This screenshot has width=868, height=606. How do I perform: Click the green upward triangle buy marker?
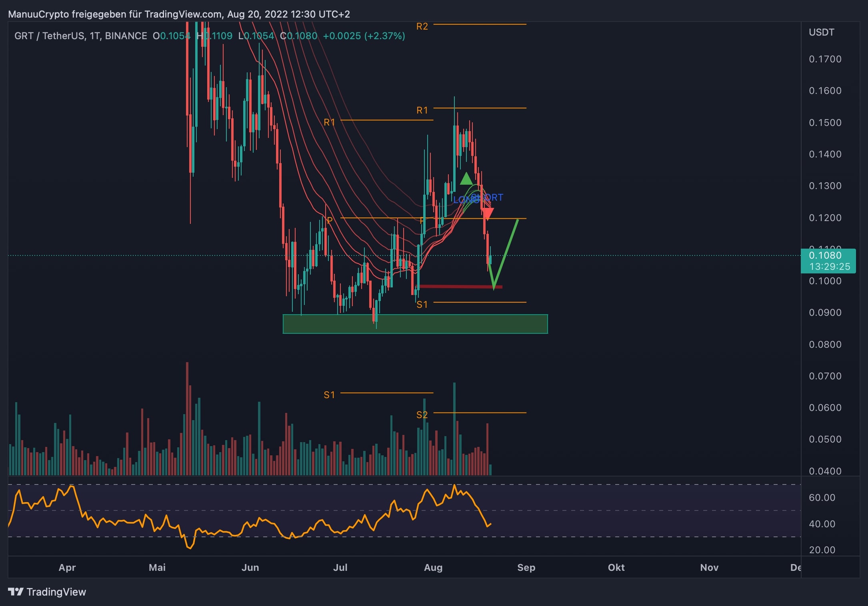(x=466, y=178)
